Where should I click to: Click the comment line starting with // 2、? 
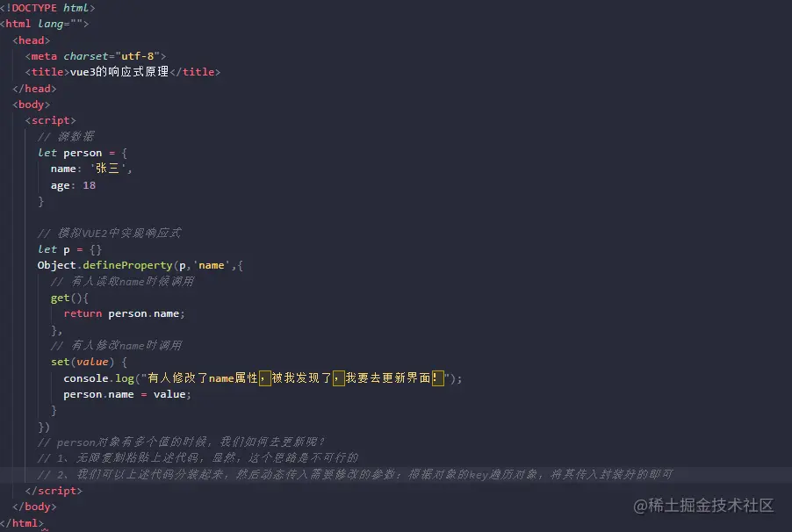(356, 474)
